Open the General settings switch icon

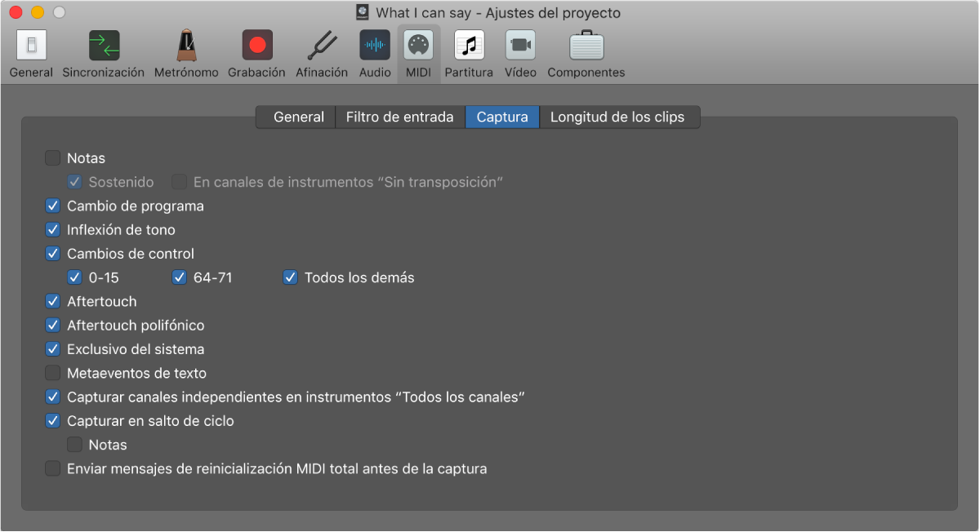31,46
